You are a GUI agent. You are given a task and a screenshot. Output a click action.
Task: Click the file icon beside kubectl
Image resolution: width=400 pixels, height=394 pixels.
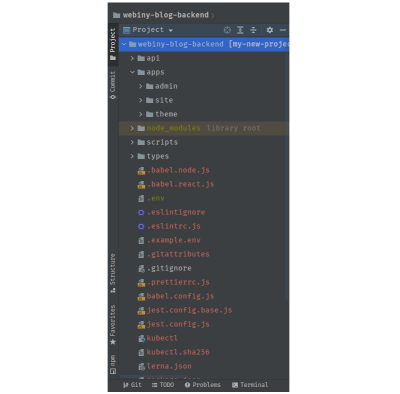coord(141,338)
